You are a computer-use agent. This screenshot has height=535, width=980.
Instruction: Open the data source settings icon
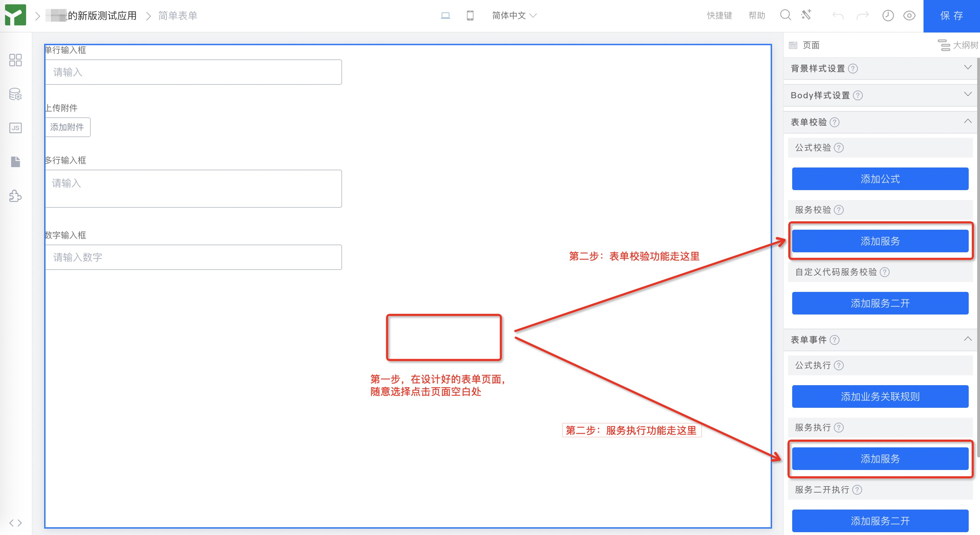click(15, 94)
